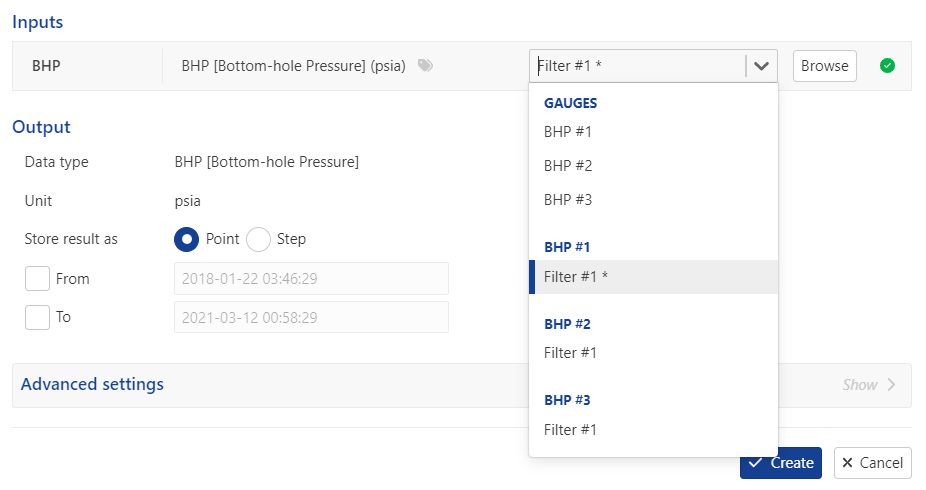Image resolution: width=926 pixels, height=490 pixels.
Task: Click the tag icon next to BHP psia
Action: (x=425, y=66)
